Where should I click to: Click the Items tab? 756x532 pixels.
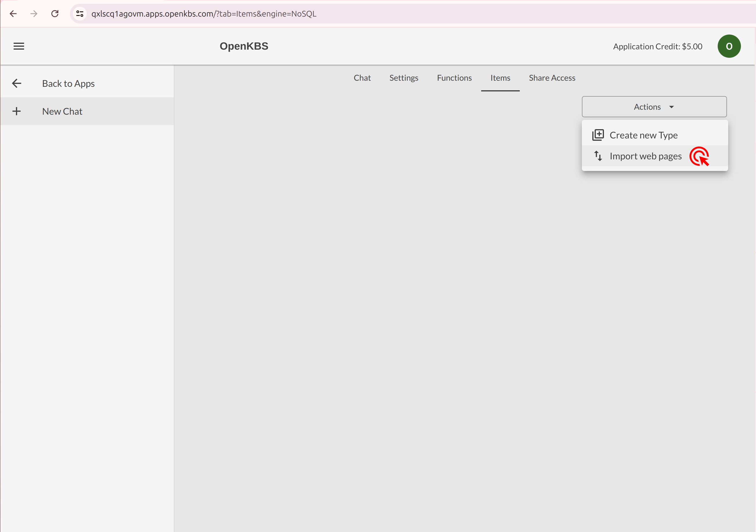coord(500,78)
